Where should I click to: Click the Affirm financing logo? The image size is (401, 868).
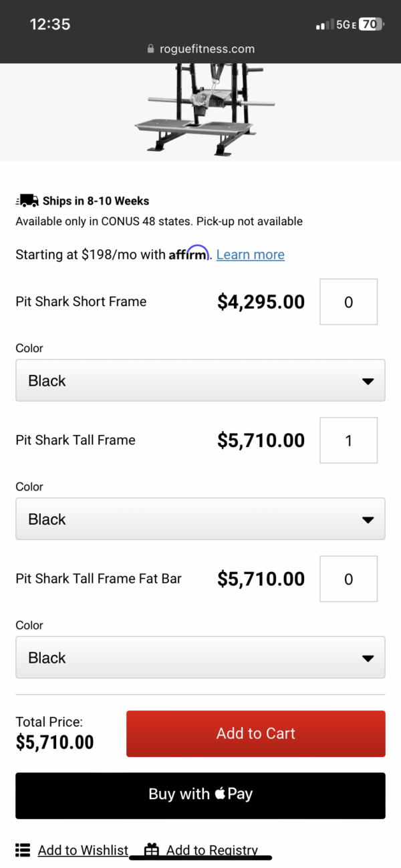click(189, 254)
